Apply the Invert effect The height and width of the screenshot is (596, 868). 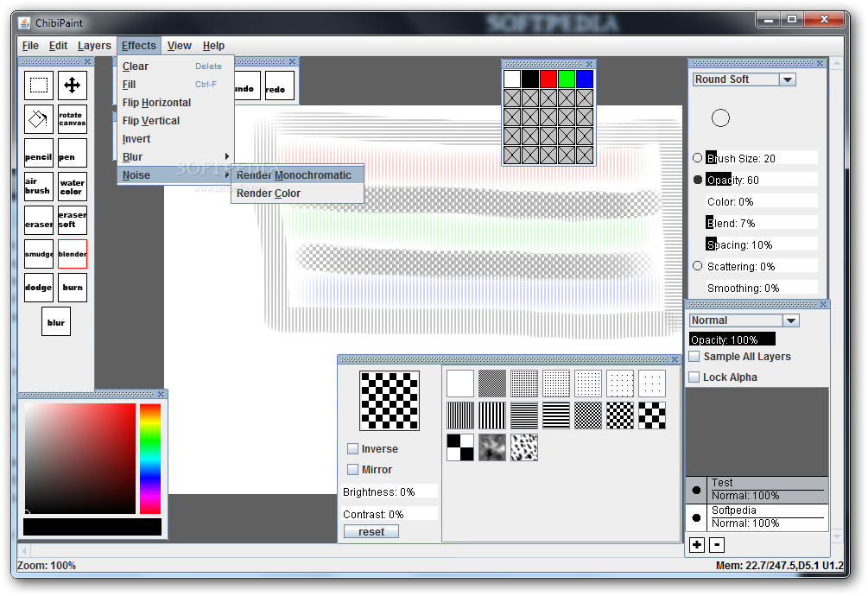[x=176, y=139]
